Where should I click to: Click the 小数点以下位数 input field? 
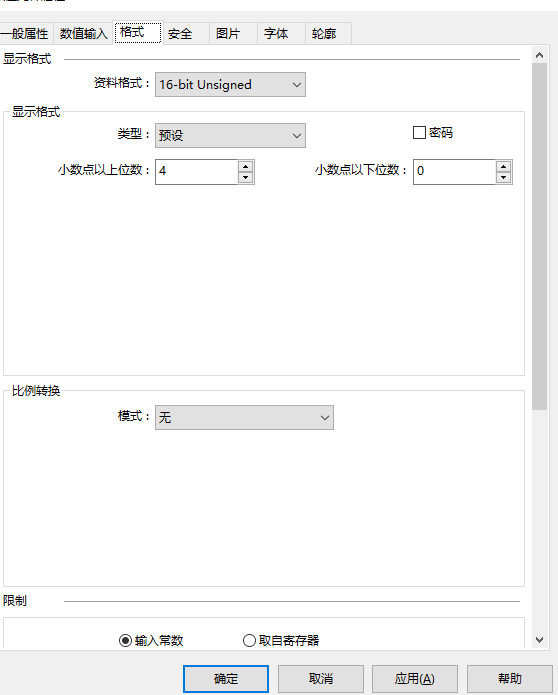454,172
